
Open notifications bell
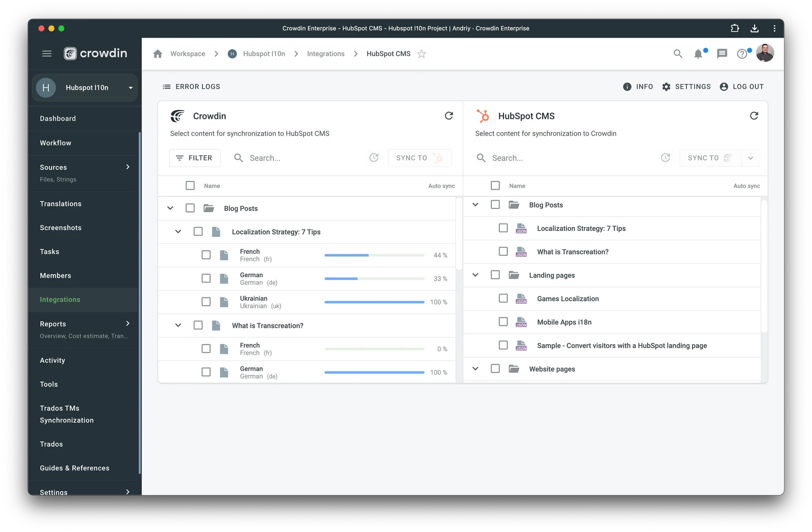point(698,54)
